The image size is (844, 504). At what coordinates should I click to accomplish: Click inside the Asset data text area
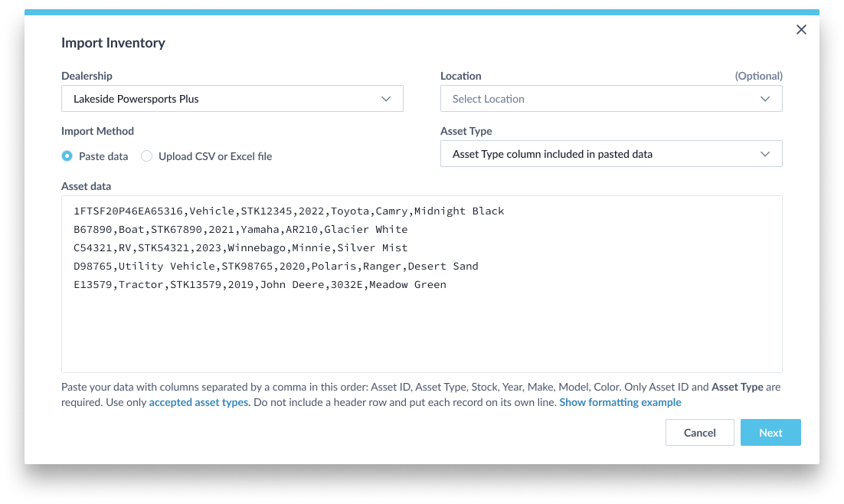pyautogui.click(x=421, y=283)
